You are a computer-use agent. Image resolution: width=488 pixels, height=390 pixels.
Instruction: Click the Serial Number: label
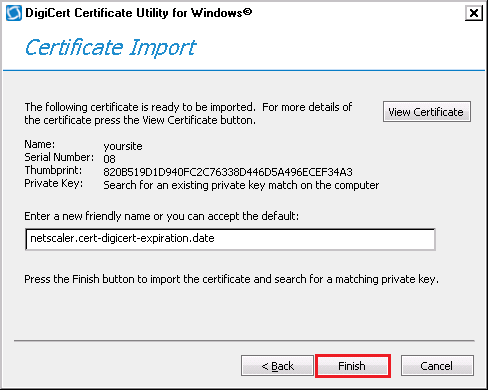[59, 157]
